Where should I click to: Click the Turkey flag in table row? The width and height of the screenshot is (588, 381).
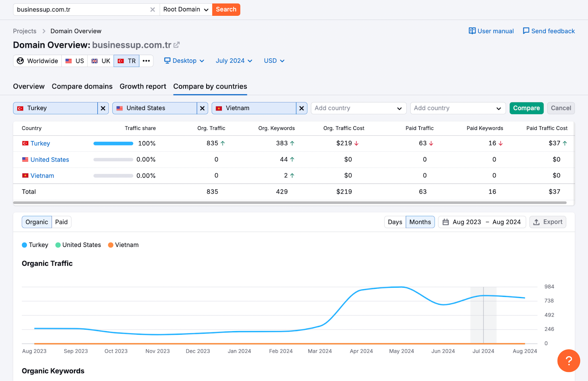pyautogui.click(x=25, y=143)
